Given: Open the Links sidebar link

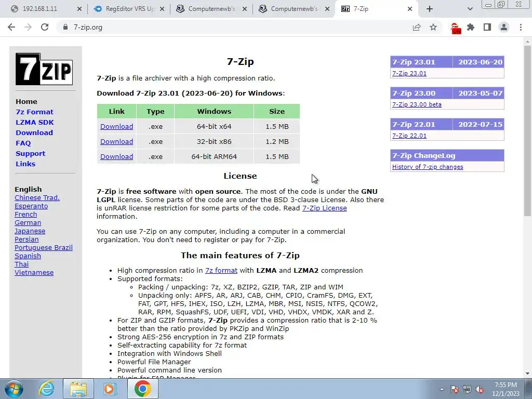Looking at the screenshot, I should coord(25,164).
